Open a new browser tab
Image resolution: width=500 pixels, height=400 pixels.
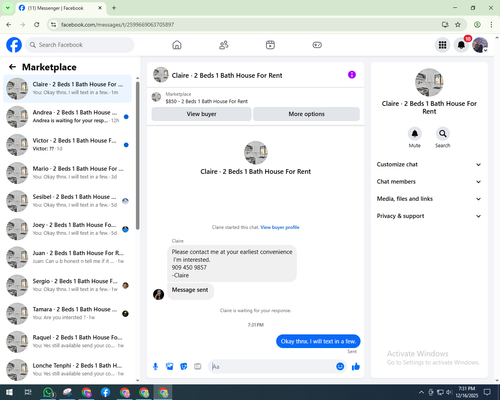pyautogui.click(x=114, y=8)
